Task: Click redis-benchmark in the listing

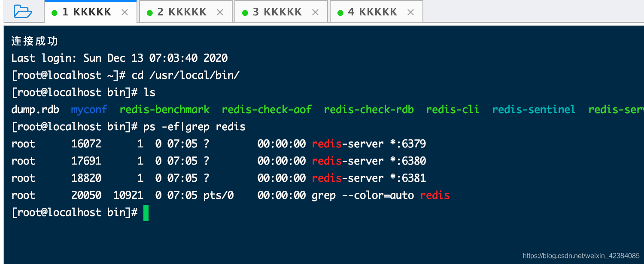Action: point(165,110)
